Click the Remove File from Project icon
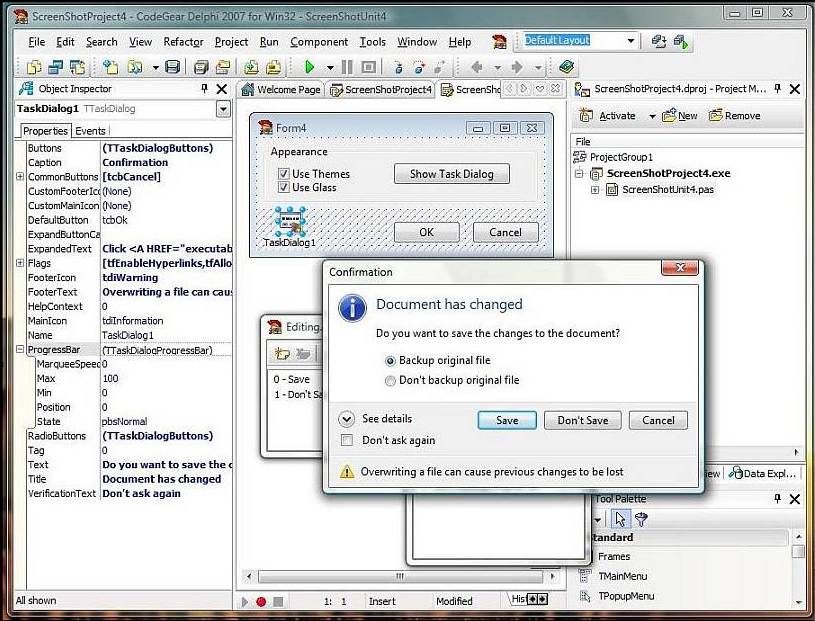Viewport: 815px width, 621px height. pos(273,67)
